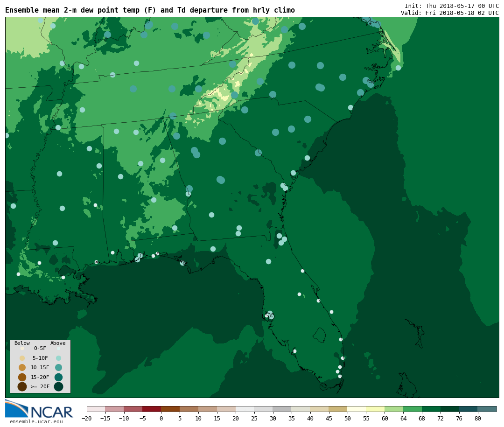Click the legend Below 10-15F orange-brown circle

point(22,367)
